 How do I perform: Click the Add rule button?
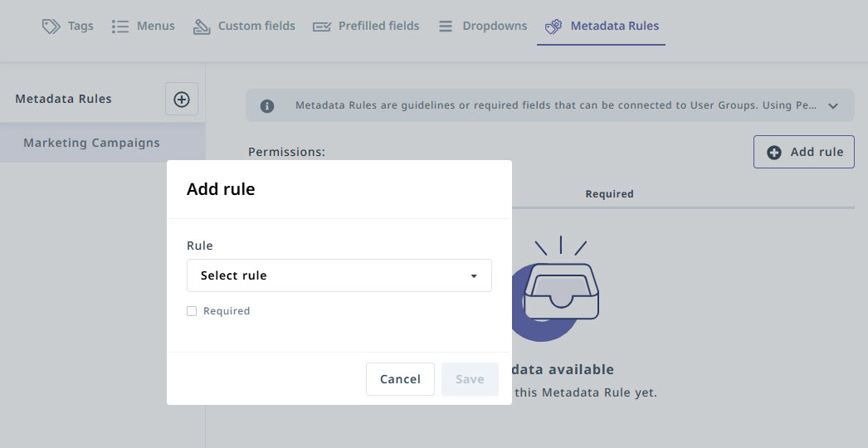[803, 153]
